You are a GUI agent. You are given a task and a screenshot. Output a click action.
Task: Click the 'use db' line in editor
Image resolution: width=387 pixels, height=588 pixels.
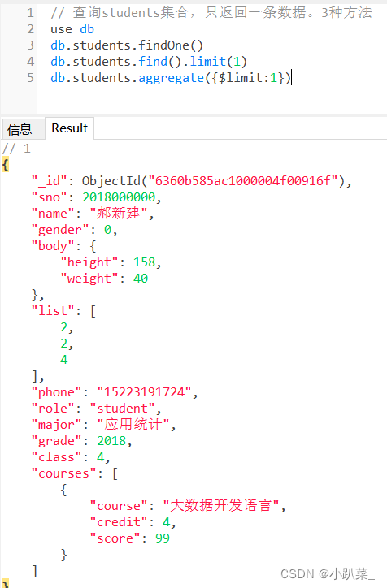(x=72, y=29)
